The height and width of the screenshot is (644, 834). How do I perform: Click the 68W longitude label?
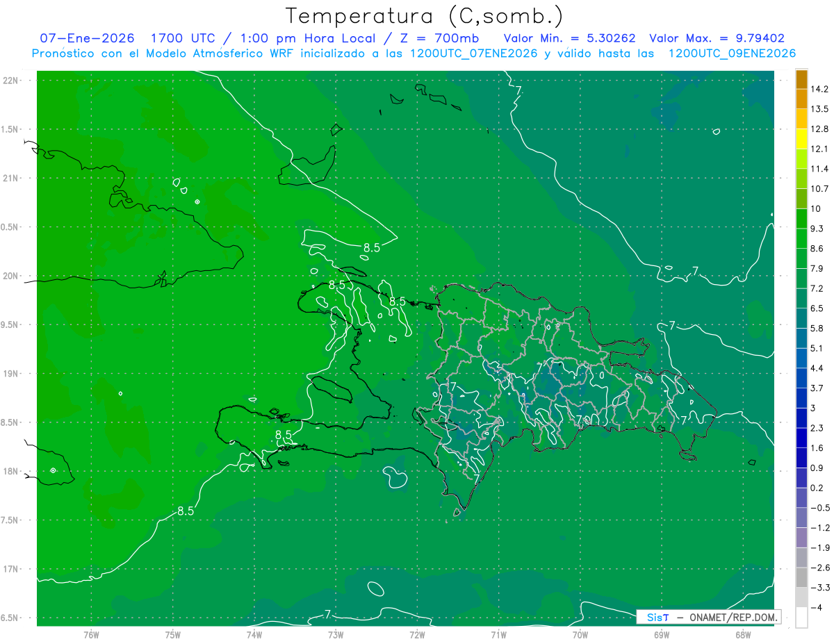[x=743, y=634]
